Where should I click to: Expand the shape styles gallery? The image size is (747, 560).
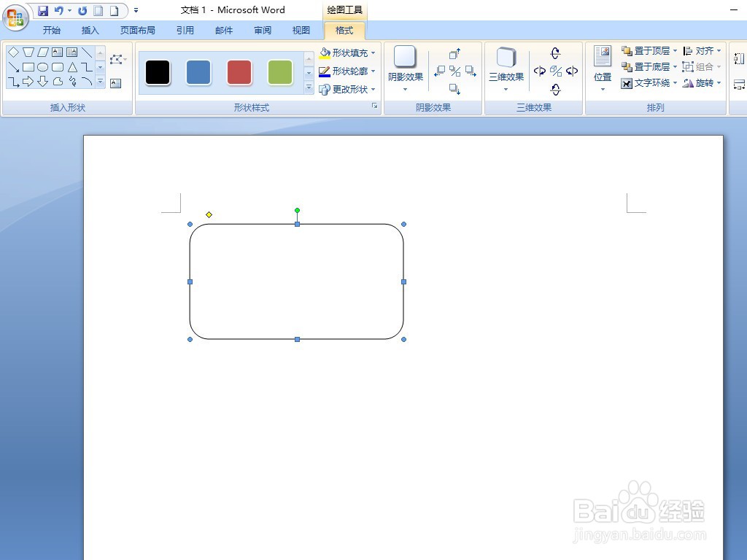coord(309,87)
